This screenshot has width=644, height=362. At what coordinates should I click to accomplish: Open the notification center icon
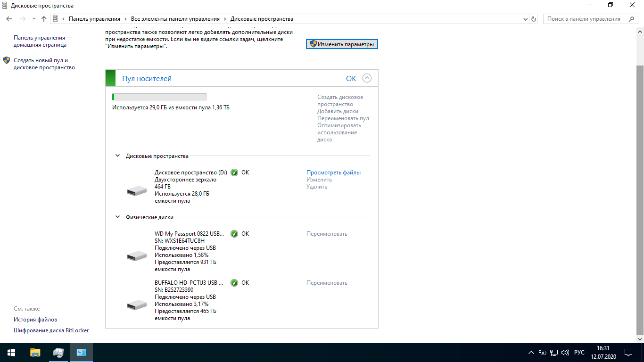(628, 353)
